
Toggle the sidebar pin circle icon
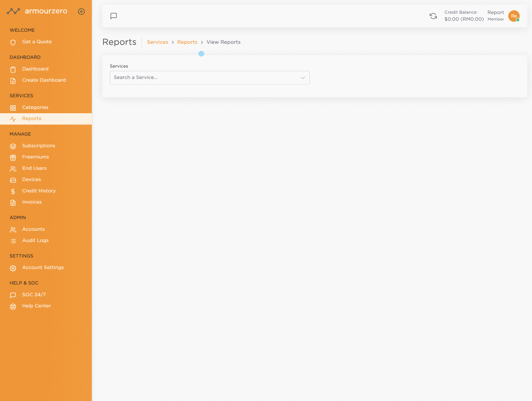point(81,12)
